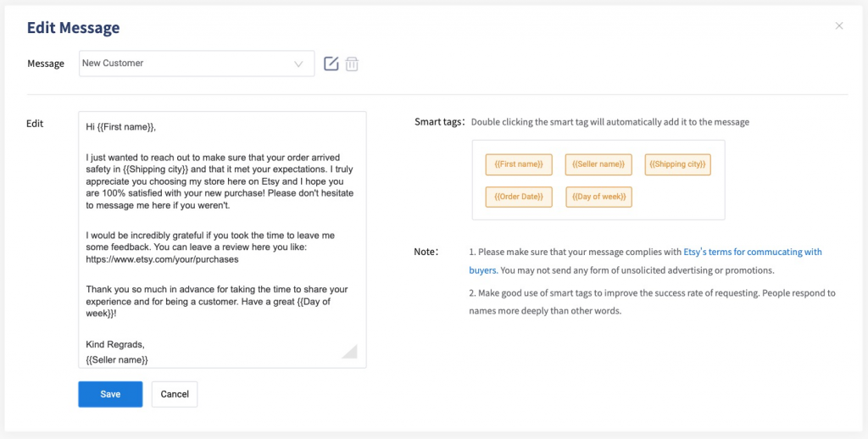Image resolution: width=868 pixels, height=439 pixels.
Task: Click the textarea resize handle corner
Action: [x=349, y=352]
